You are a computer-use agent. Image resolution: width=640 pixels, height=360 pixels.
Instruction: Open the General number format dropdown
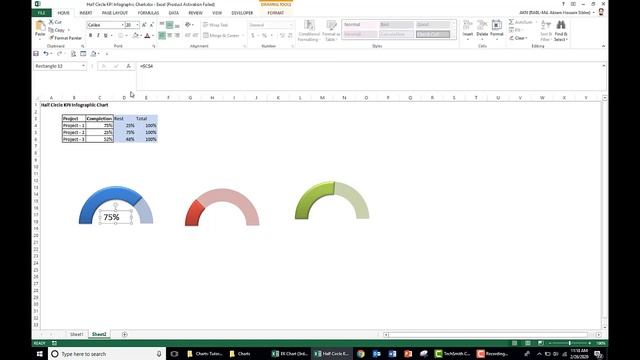pyautogui.click(x=291, y=25)
